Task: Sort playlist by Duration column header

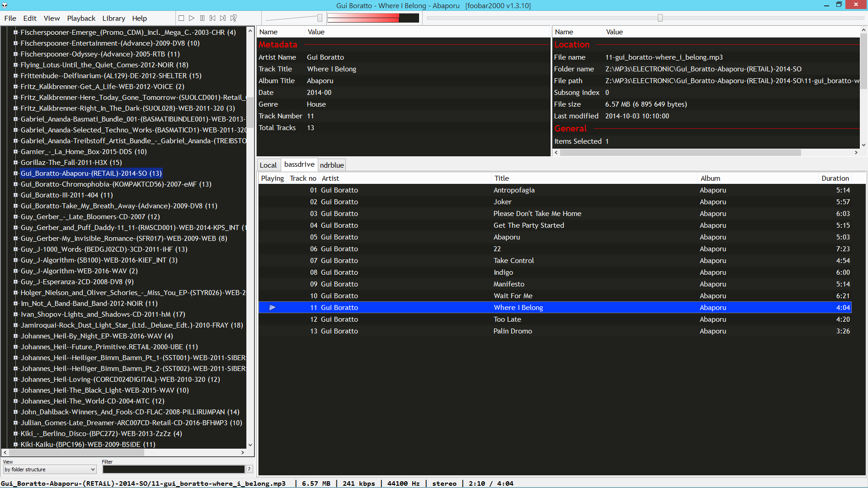Action: (x=835, y=178)
